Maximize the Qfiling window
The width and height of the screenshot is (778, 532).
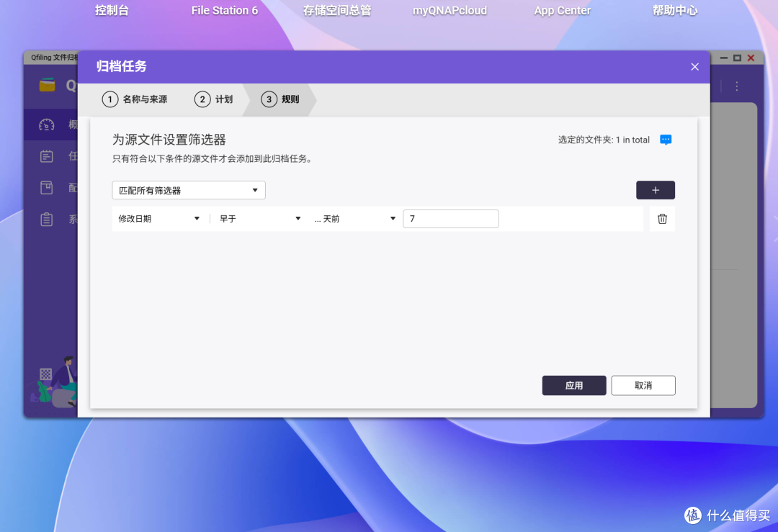pos(738,58)
